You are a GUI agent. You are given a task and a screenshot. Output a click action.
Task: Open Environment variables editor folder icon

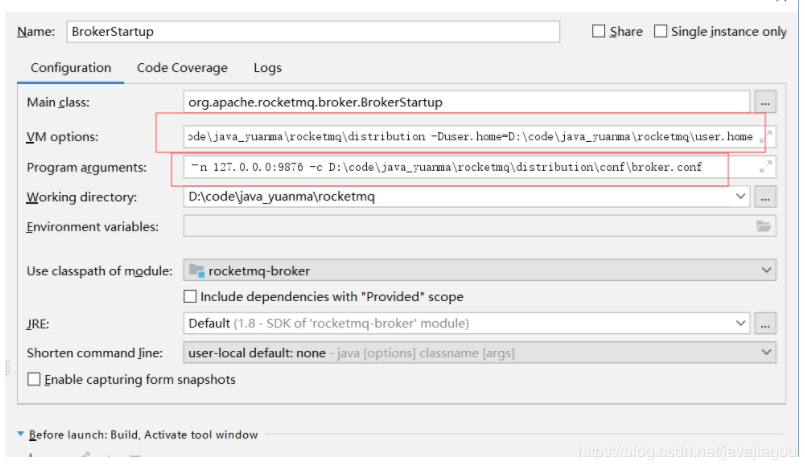[763, 226]
